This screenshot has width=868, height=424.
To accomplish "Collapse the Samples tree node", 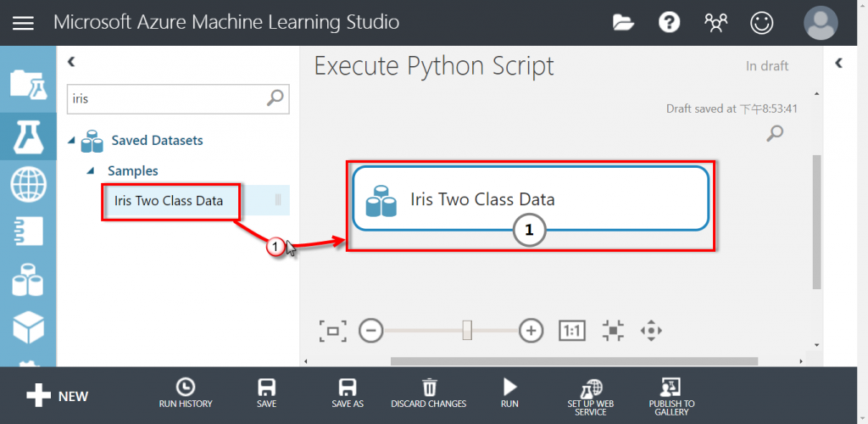I will click(91, 170).
